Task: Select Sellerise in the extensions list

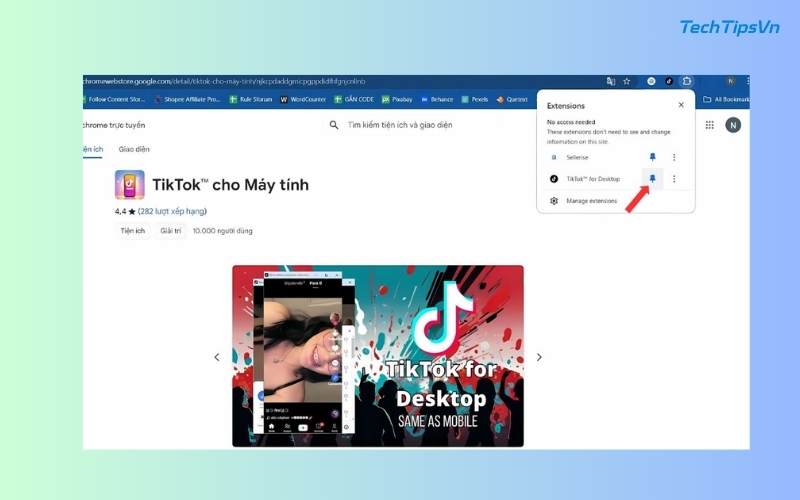Action: (577, 157)
